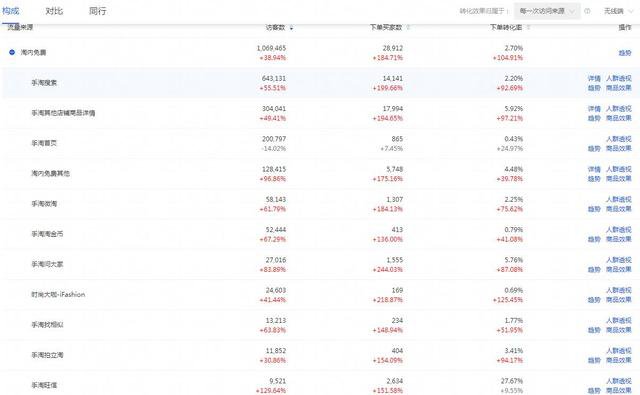View 趋势 for 手淘淘金币 row
The image size is (640, 395).
coord(594,239)
